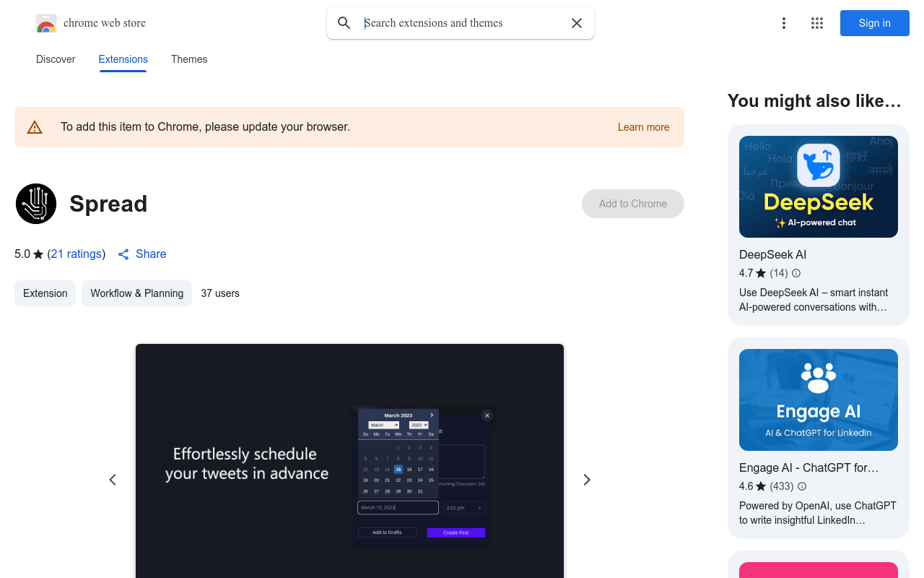The width and height of the screenshot is (924, 578).
Task: Open the Engage AI card image
Action: 819,400
